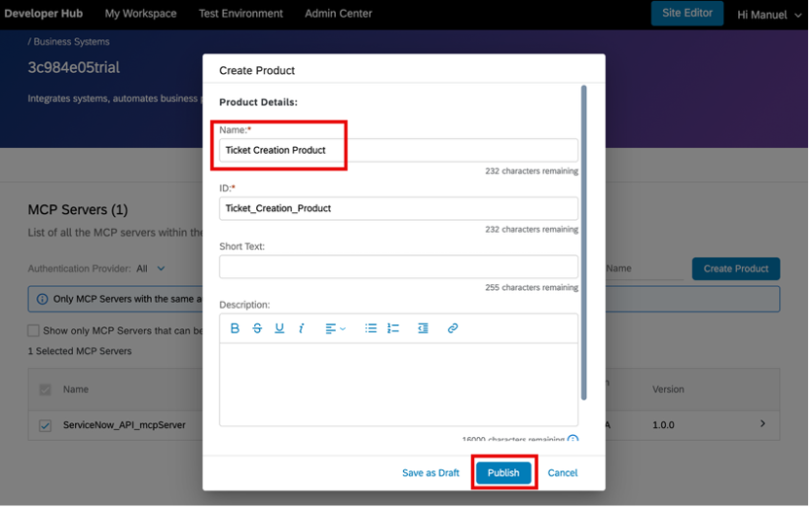Click into the Description text area
Viewport: 812px width, 508px height.
click(399, 384)
